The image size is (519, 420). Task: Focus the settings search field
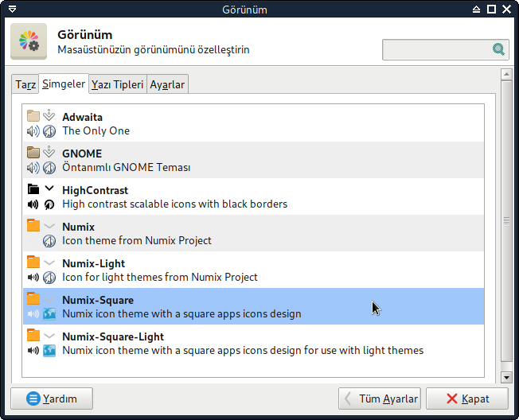click(446, 49)
